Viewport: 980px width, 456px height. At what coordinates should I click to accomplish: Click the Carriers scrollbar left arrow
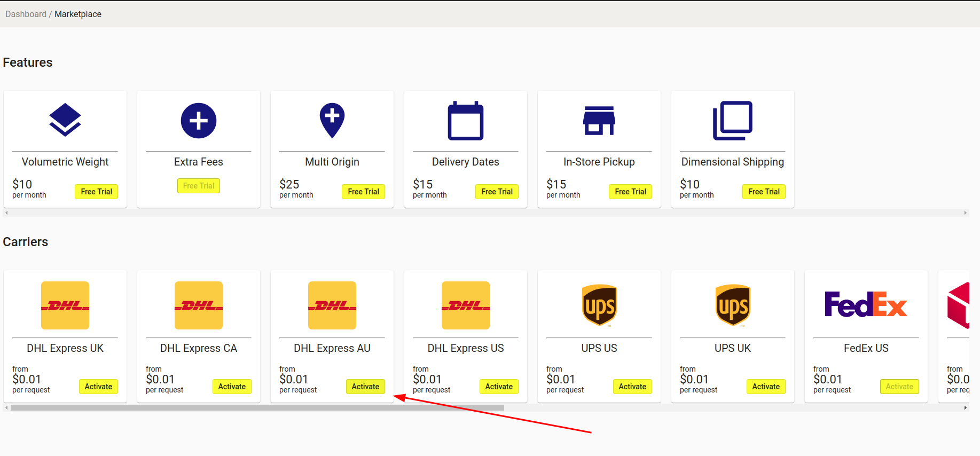[x=6, y=408]
